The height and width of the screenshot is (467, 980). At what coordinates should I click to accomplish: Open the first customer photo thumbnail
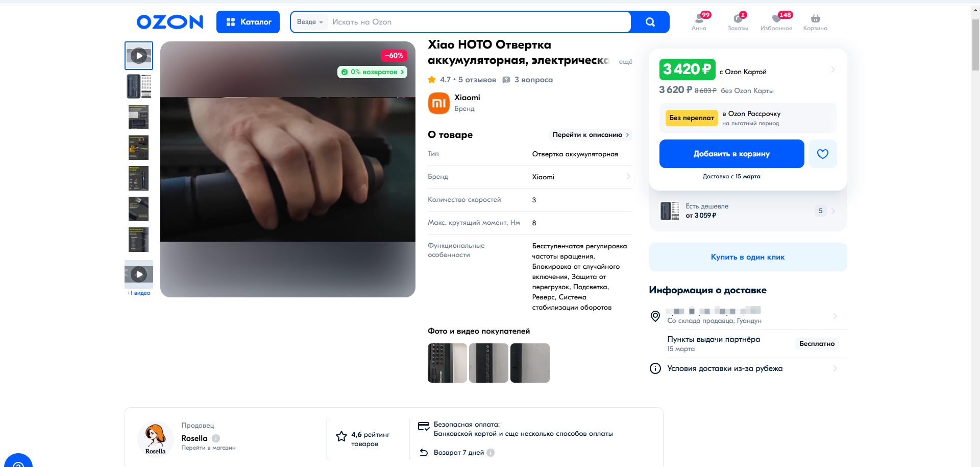pyautogui.click(x=447, y=363)
